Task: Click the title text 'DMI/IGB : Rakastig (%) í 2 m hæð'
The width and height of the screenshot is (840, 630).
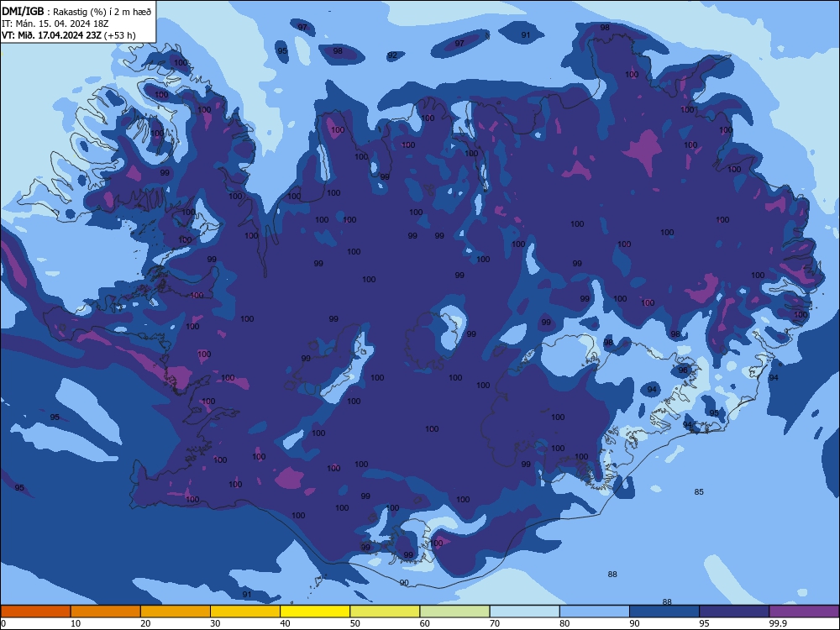Action: click(76, 11)
